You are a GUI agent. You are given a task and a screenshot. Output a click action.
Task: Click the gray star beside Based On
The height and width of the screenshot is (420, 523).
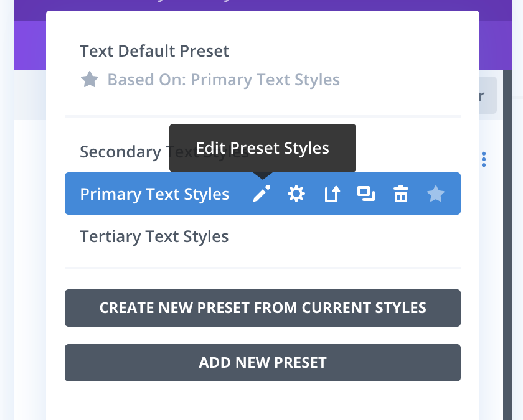90,80
